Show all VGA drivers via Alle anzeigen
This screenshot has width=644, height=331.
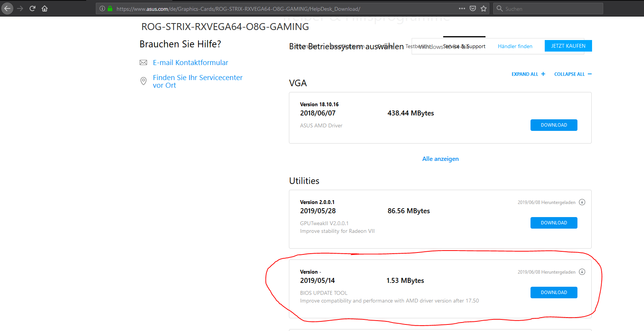tap(440, 159)
